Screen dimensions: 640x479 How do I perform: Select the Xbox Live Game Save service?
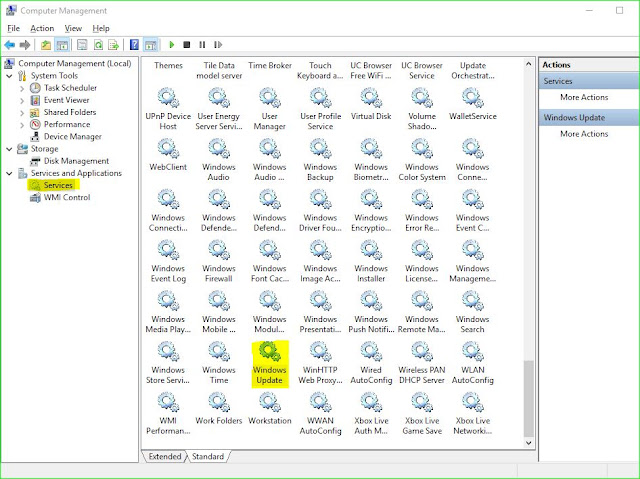pyautogui.click(x=422, y=415)
